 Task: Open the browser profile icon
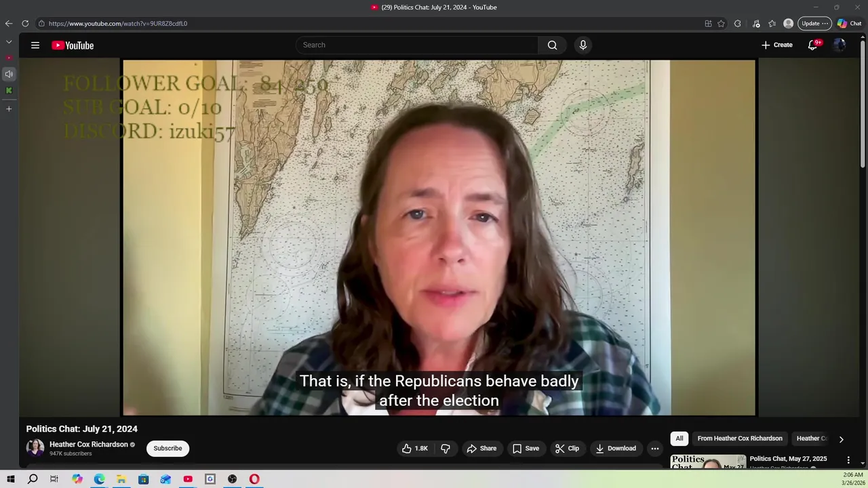pos(788,23)
